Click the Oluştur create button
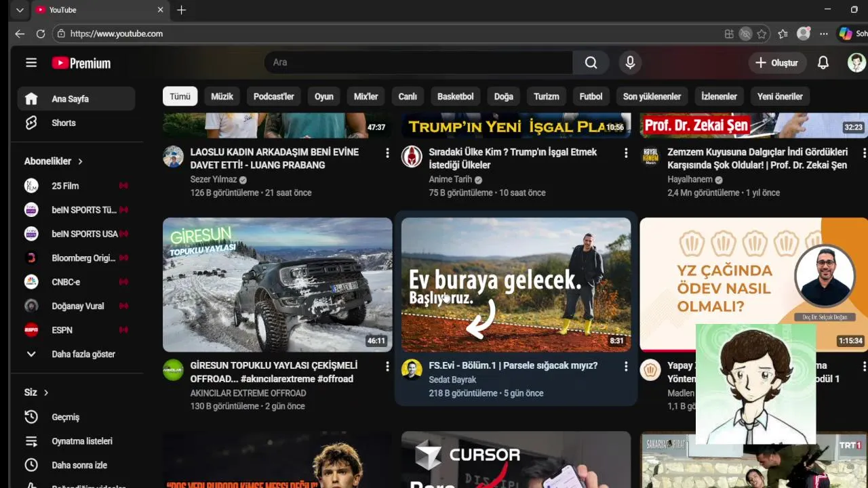868x488 pixels. pos(776,62)
